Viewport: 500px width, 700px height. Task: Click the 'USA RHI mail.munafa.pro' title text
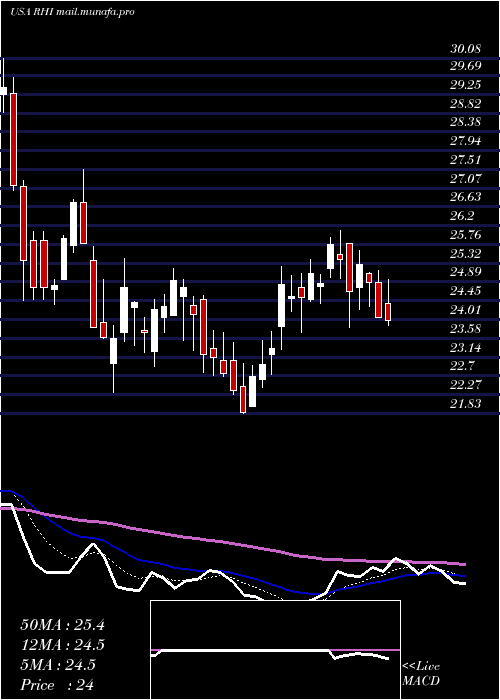click(x=72, y=12)
